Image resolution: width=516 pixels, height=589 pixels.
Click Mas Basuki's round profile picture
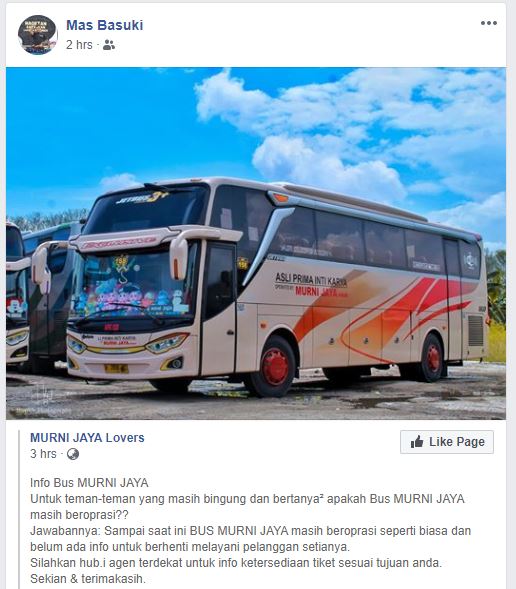37,35
